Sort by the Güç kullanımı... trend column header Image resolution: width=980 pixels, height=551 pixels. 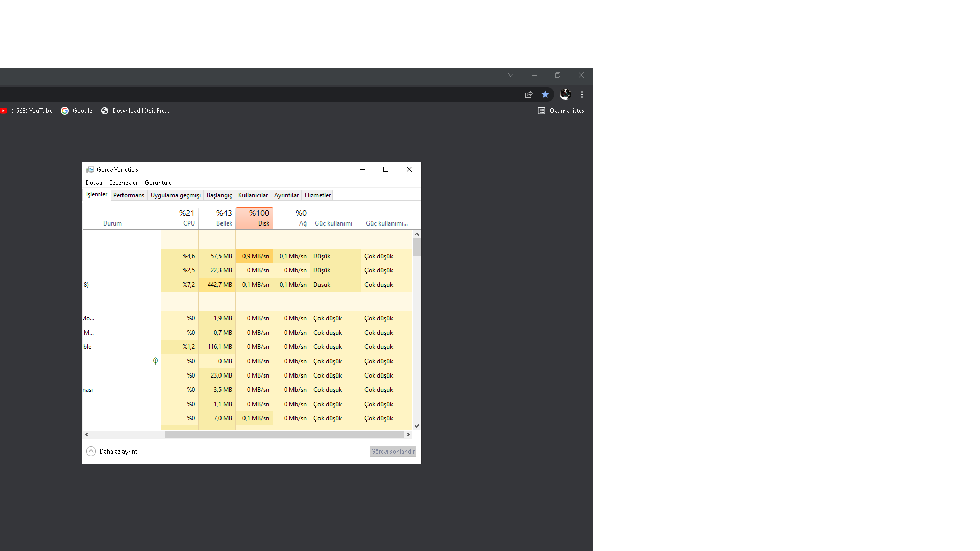click(x=386, y=218)
